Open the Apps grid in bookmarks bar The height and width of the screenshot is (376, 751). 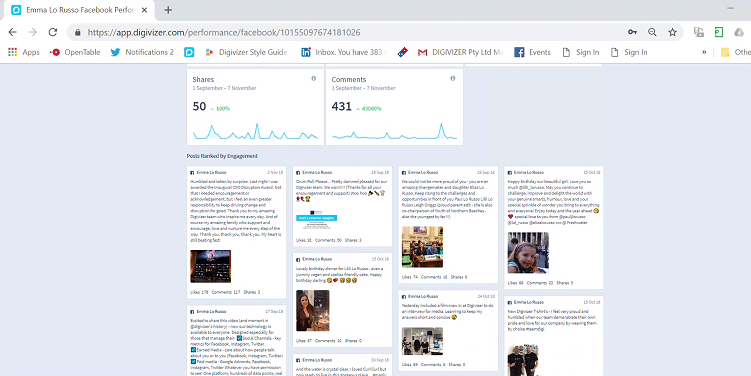pyautogui.click(x=23, y=52)
